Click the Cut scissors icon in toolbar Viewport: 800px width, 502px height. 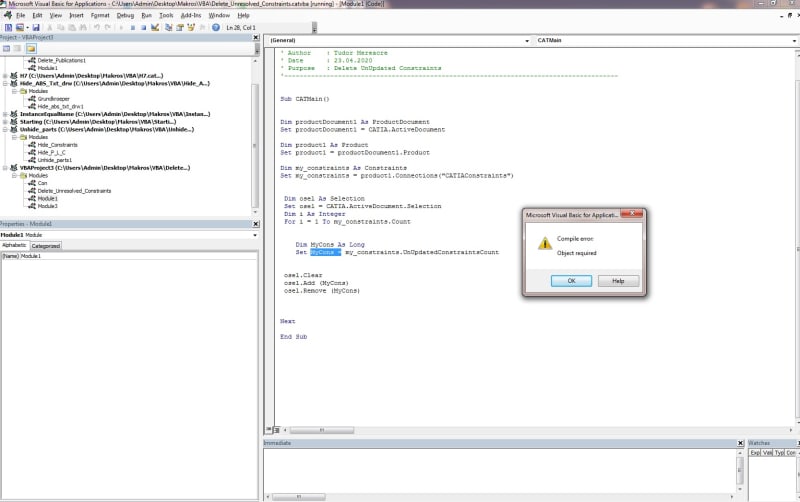[49, 28]
